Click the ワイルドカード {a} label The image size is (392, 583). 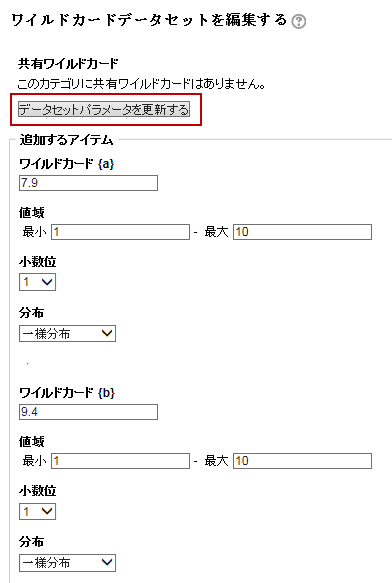[67, 164]
